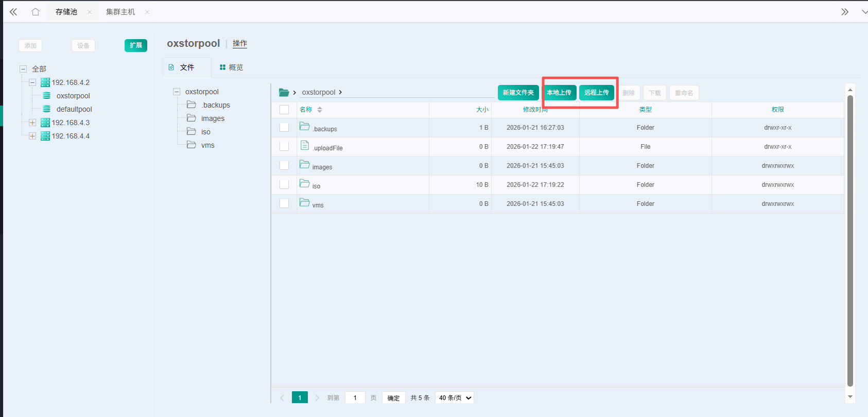Screen dimensions: 868x417
Task: Sort by name using sort arrows
Action: tap(320, 110)
